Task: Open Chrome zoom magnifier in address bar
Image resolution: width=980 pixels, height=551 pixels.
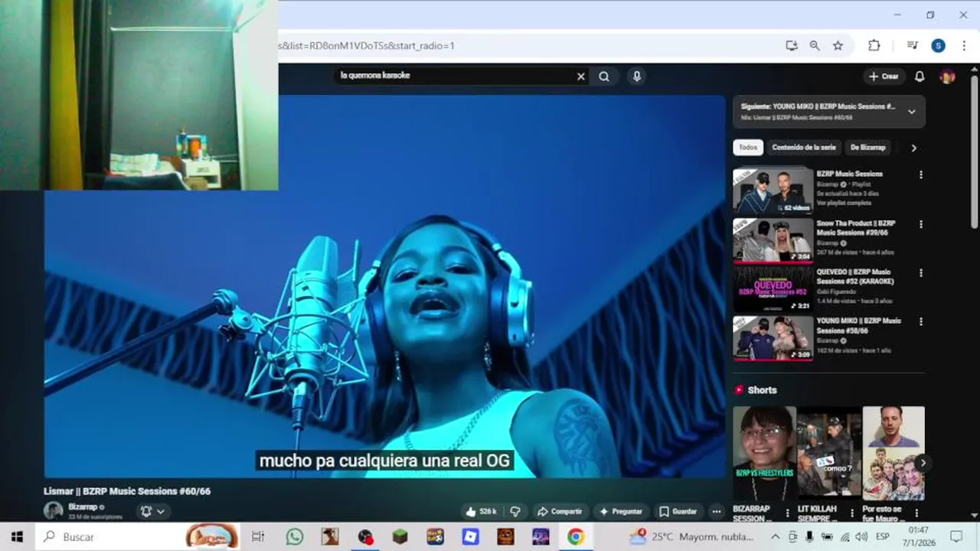Action: (815, 46)
